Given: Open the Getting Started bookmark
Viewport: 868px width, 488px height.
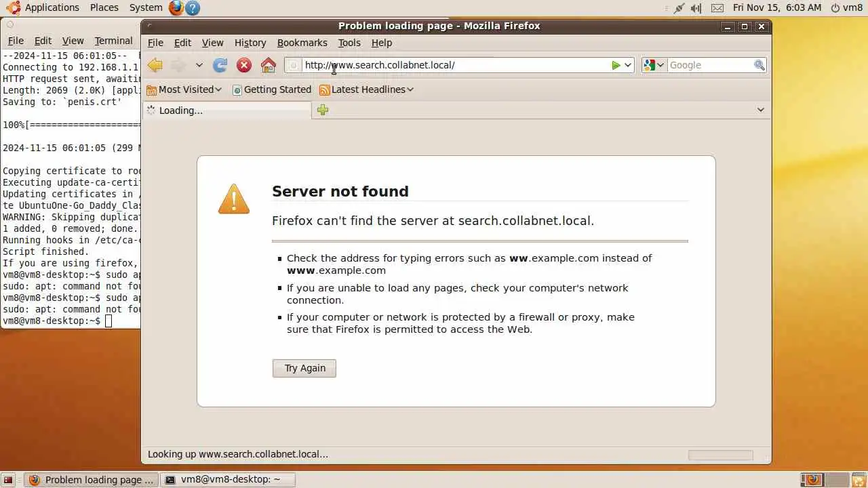Looking at the screenshot, I should (x=271, y=89).
